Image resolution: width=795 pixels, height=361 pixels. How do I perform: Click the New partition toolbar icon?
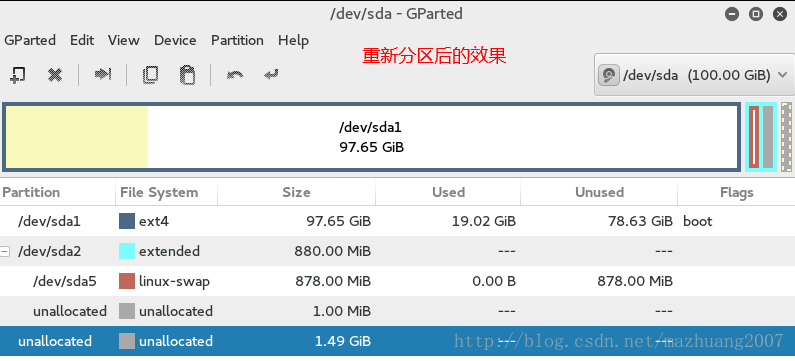click(x=18, y=75)
